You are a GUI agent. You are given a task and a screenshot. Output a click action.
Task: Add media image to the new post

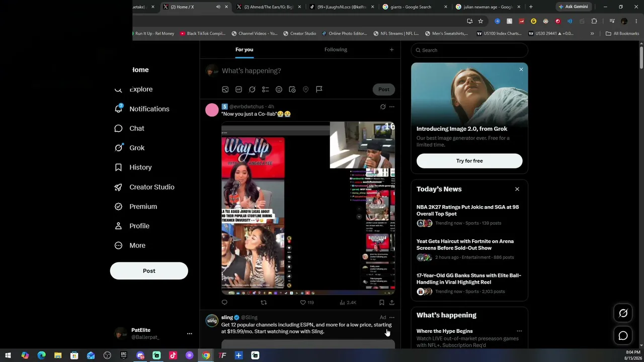click(x=225, y=89)
